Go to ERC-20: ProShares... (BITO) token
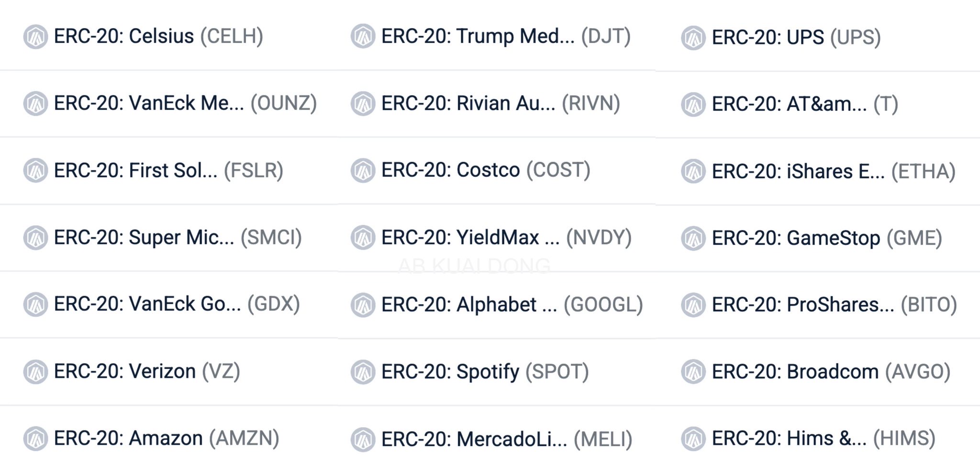The width and height of the screenshot is (980, 474). click(834, 305)
